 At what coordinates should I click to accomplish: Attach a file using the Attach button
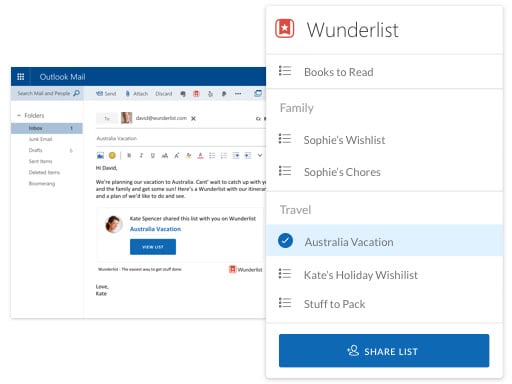click(137, 94)
